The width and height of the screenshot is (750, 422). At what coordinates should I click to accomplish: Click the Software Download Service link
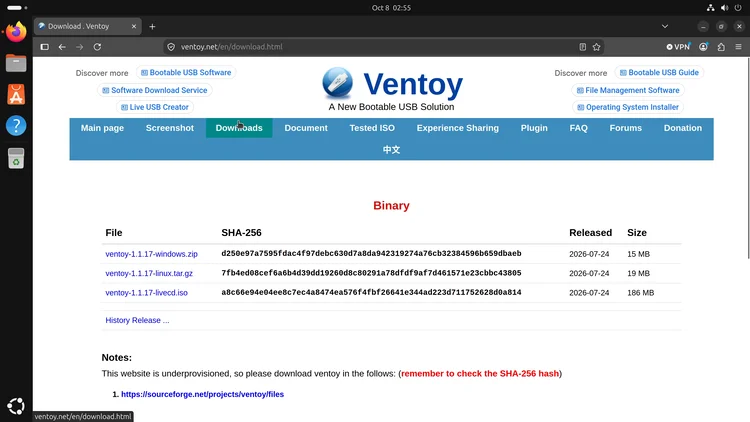(x=155, y=90)
